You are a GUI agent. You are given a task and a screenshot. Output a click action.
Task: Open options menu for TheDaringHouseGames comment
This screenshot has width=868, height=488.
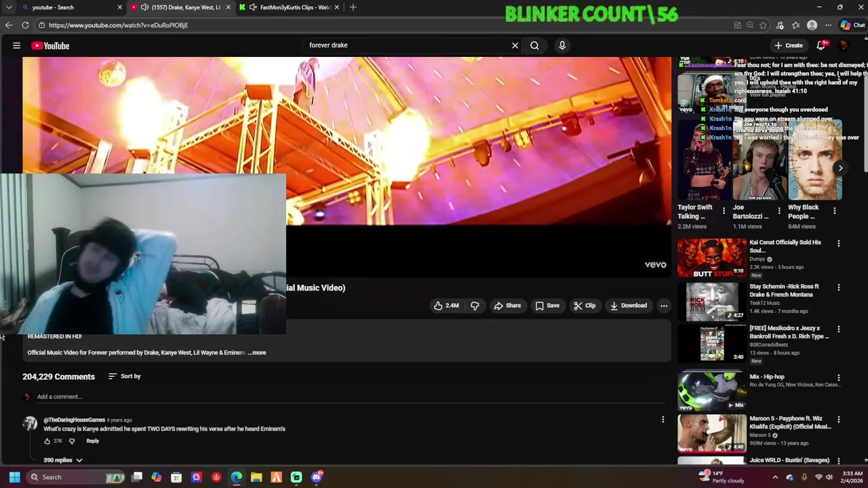click(663, 420)
